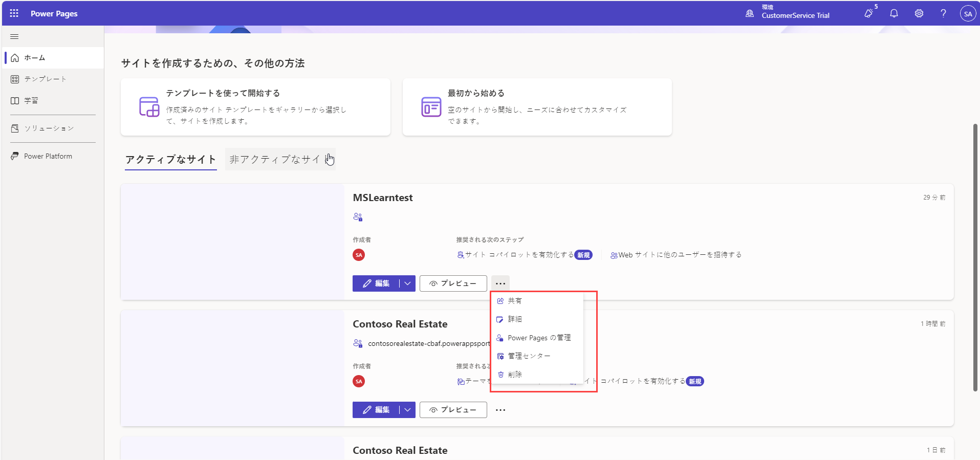Click the SA author avatar in Contoso Real Estate card
This screenshot has height=460, width=980.
tap(359, 381)
